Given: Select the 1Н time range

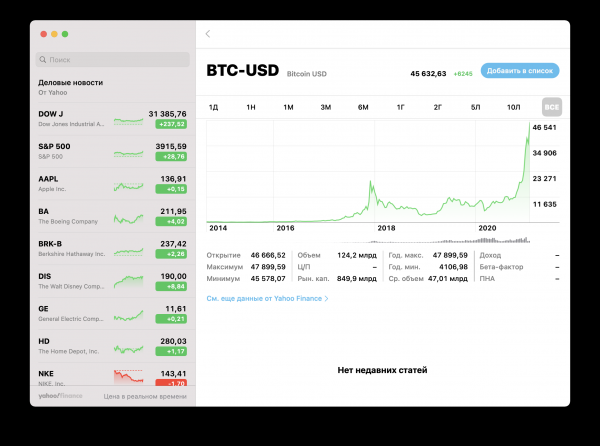Looking at the screenshot, I should click(x=251, y=107).
